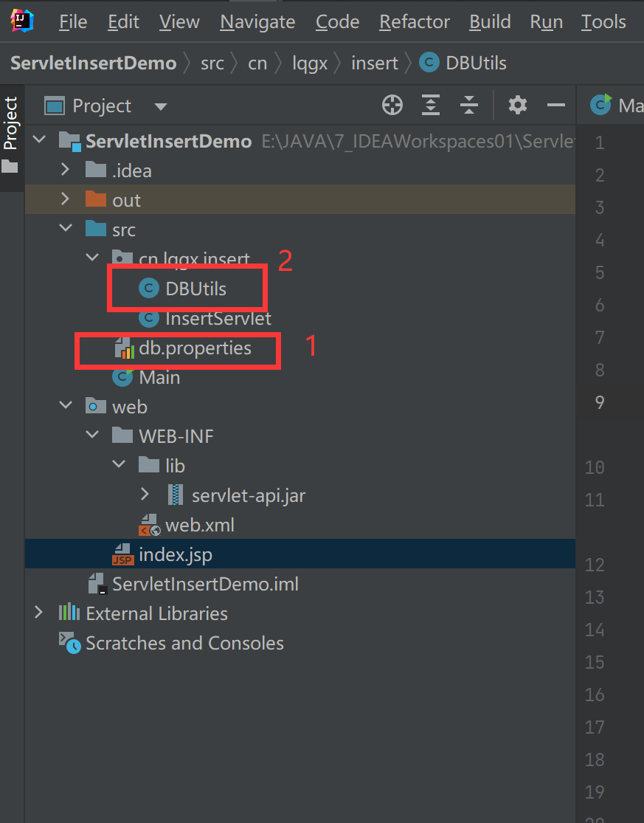Click the Collapse All icon

pos(469,105)
